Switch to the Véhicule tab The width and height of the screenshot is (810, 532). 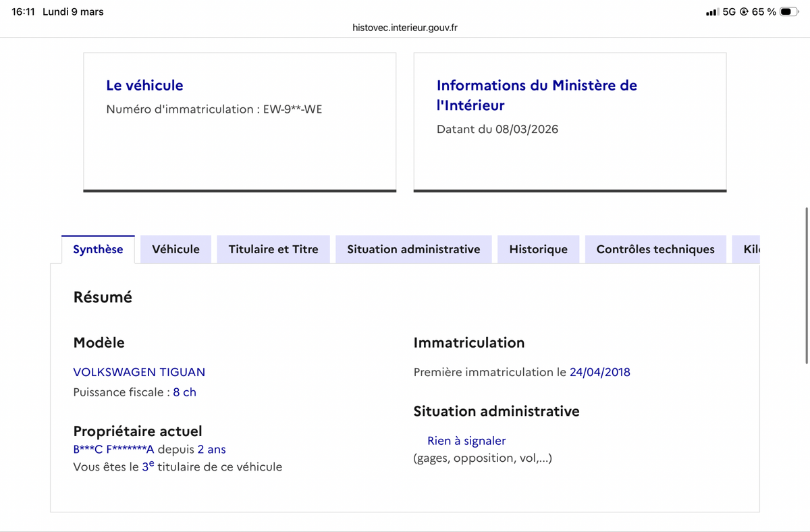175,249
